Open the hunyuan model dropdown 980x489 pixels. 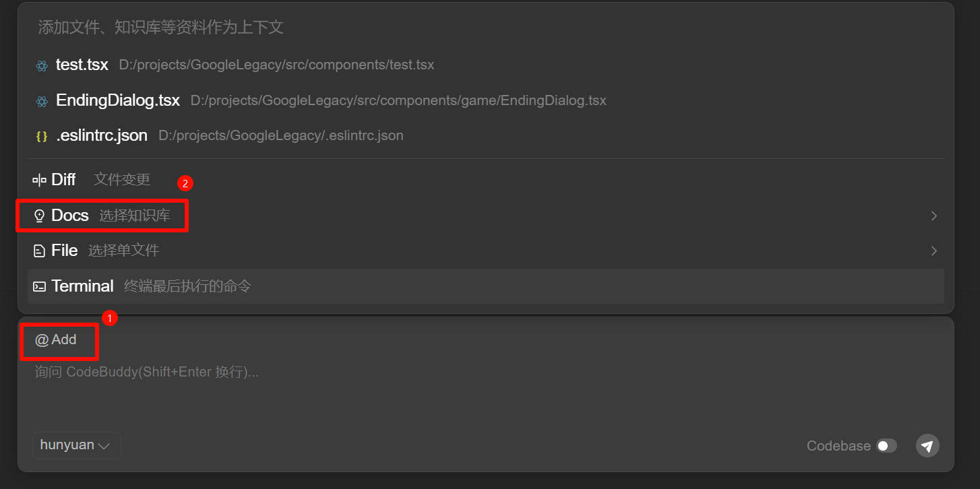coord(76,445)
